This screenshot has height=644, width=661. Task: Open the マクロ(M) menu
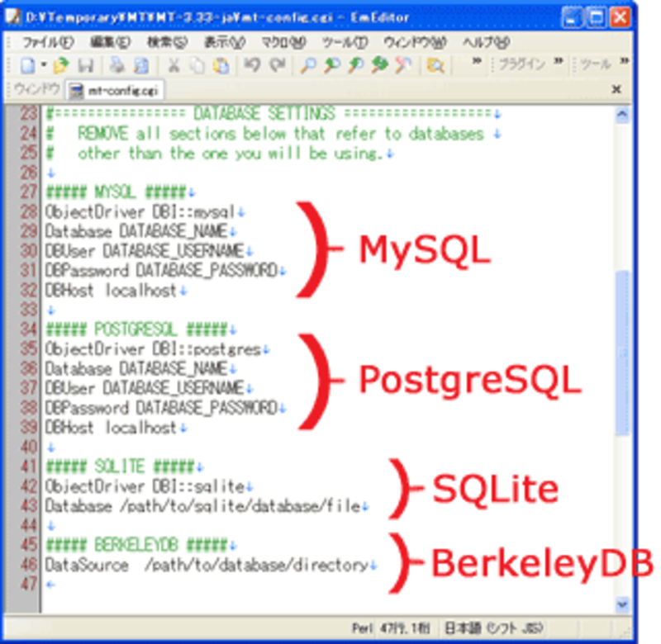click(x=283, y=42)
